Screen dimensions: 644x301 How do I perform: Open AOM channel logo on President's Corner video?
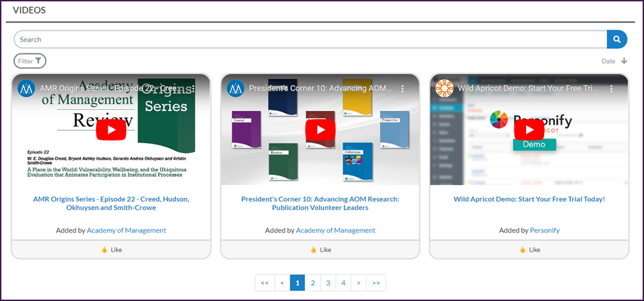point(236,88)
